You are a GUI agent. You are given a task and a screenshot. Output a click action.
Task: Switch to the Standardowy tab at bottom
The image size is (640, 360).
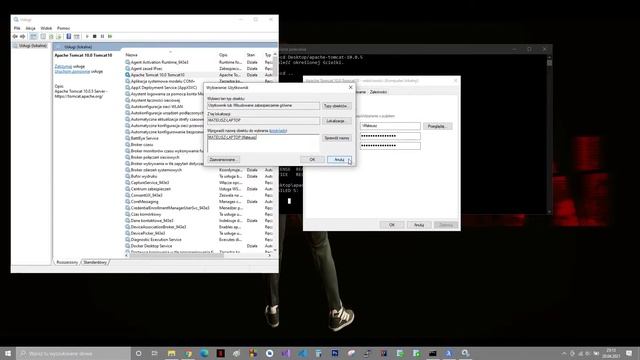click(x=95, y=262)
